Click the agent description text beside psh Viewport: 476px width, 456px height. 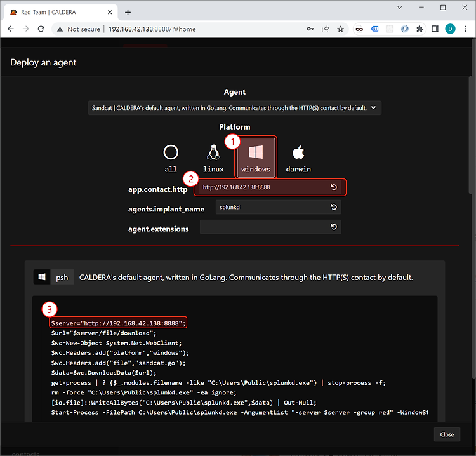point(246,278)
